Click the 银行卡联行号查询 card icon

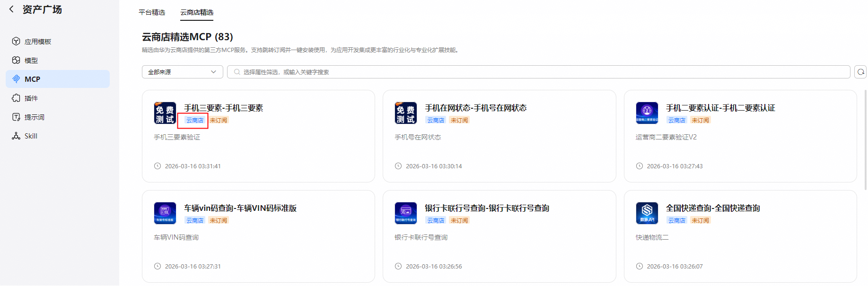click(x=406, y=213)
